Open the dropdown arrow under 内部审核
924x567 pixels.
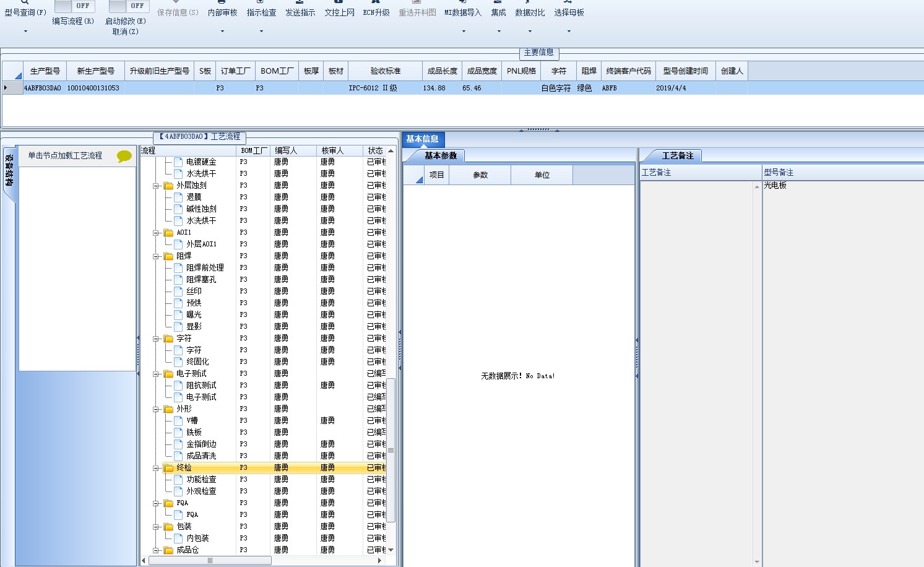coord(222,32)
